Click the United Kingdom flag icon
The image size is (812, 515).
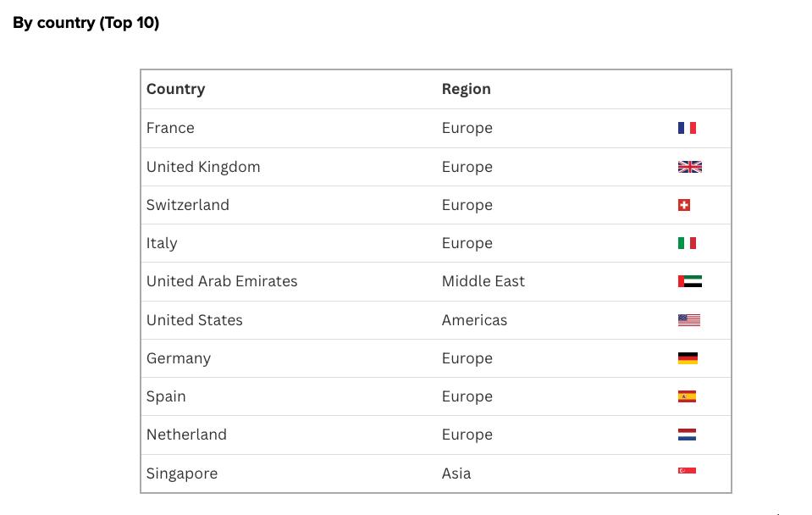(689, 167)
